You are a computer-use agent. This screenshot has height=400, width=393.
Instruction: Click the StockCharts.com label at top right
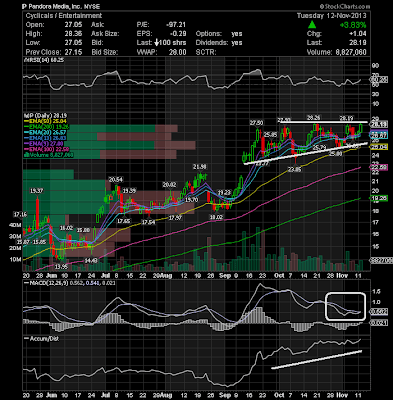click(346, 6)
